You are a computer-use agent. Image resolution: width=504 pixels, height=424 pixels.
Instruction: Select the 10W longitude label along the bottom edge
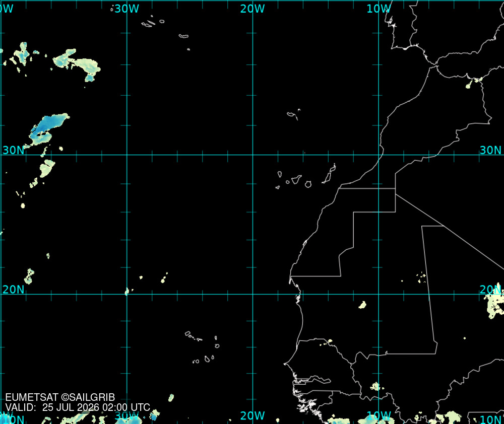379,416
